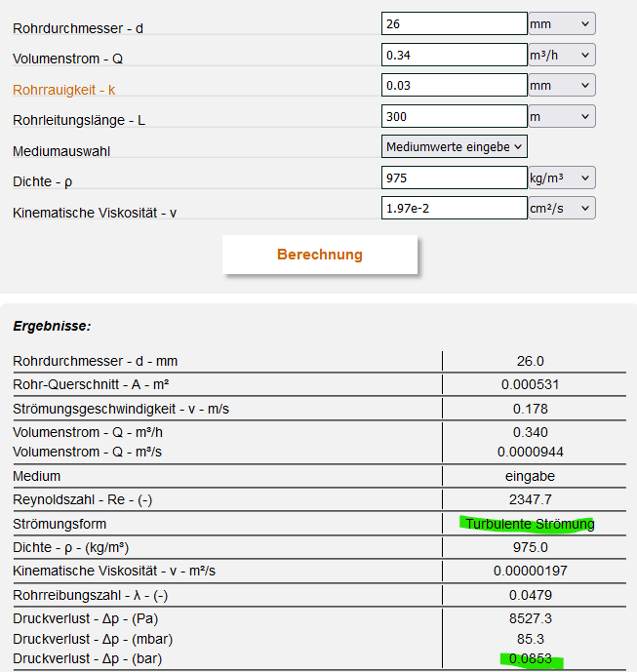637x672 pixels.
Task: Focus the Rohrrauigkeit input box
Action: 454,85
